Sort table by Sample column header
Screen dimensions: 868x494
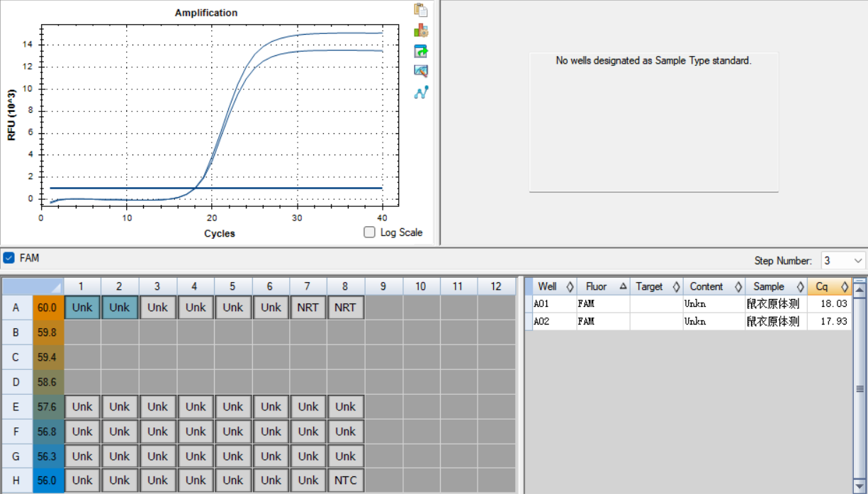tap(776, 286)
